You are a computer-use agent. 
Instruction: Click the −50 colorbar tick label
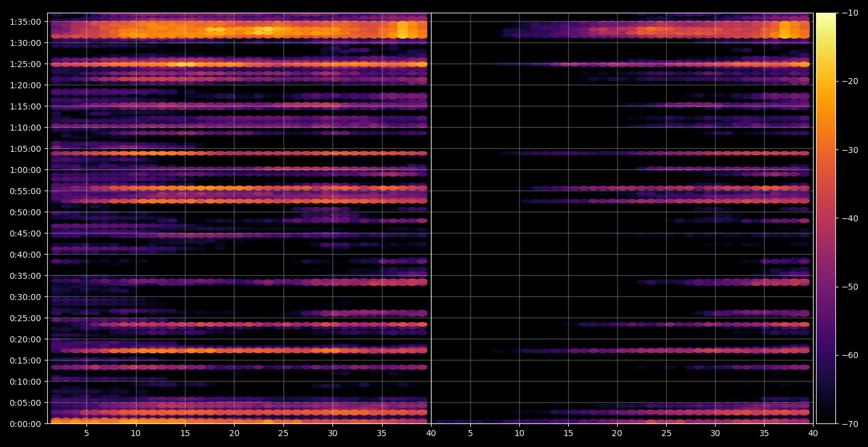850,287
